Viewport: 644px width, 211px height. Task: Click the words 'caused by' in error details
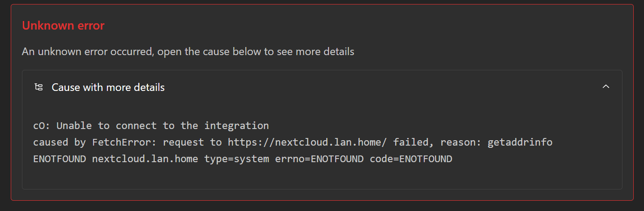pos(60,142)
